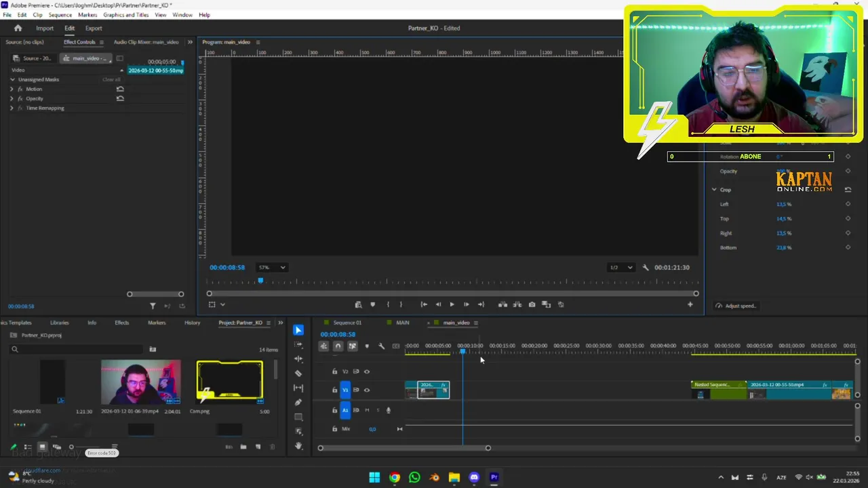Open Program monitor settings wrench
Viewport: 868px width, 488px height.
tap(646, 267)
